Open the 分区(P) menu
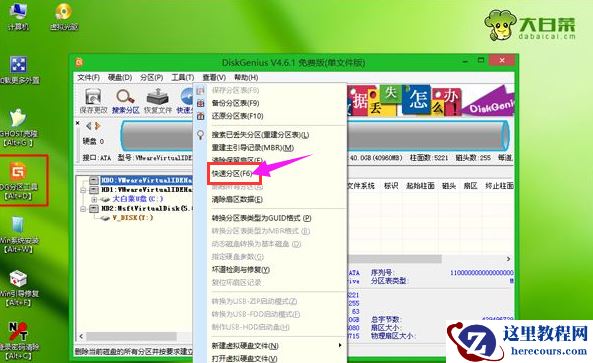The height and width of the screenshot is (363, 593). (x=151, y=78)
